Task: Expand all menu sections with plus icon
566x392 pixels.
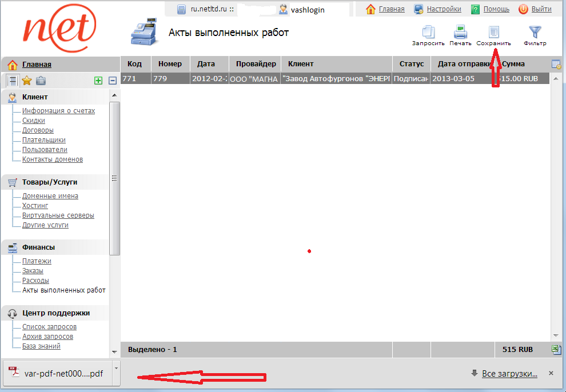Action: [98, 81]
